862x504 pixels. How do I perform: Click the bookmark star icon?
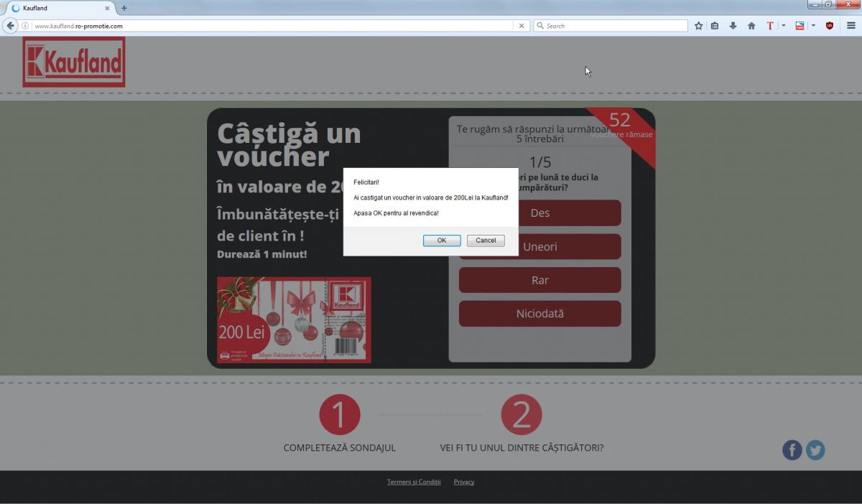coord(698,26)
